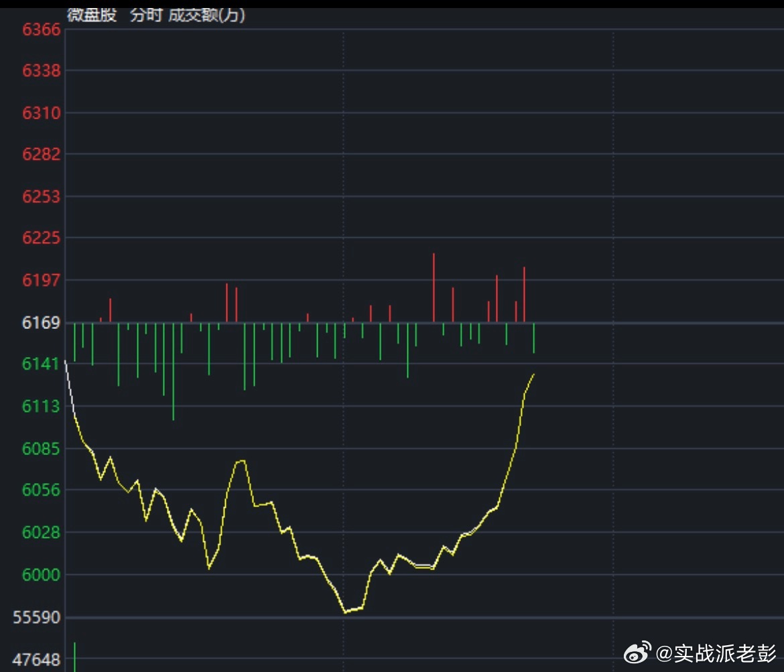Select the 分时 chart label

point(146,15)
